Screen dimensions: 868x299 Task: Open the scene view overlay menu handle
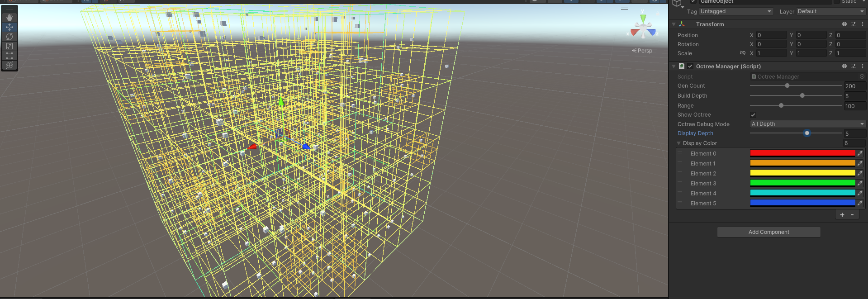point(625,9)
